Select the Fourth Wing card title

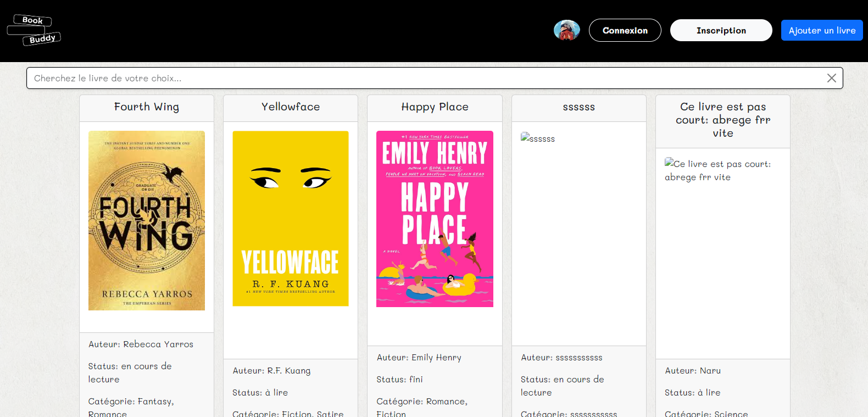pyautogui.click(x=147, y=107)
